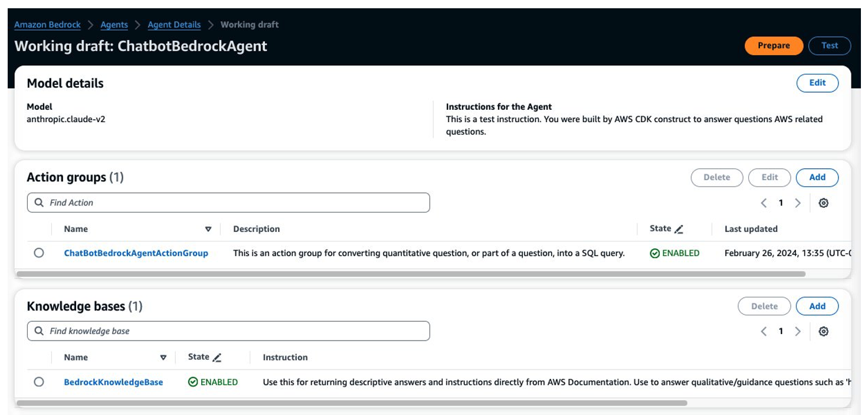This screenshot has width=868, height=415.
Task: Open Amazon Bedrock breadcrumb link
Action: click(48, 25)
